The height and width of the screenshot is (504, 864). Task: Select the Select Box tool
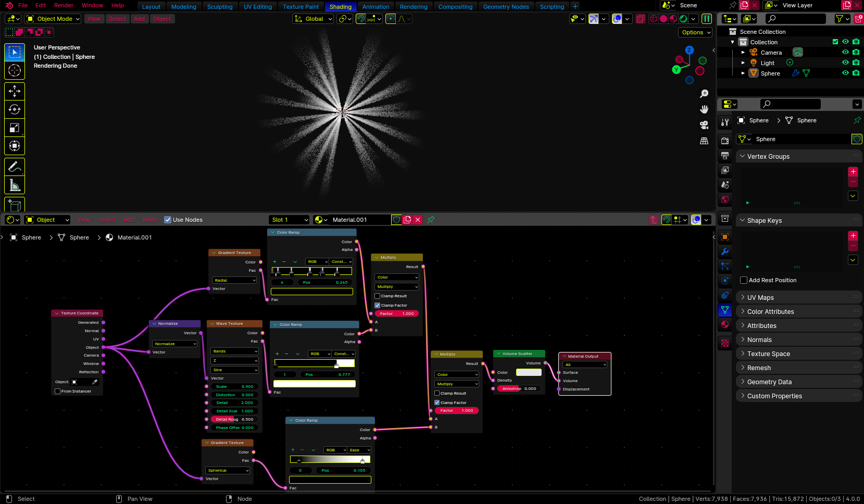coord(15,52)
